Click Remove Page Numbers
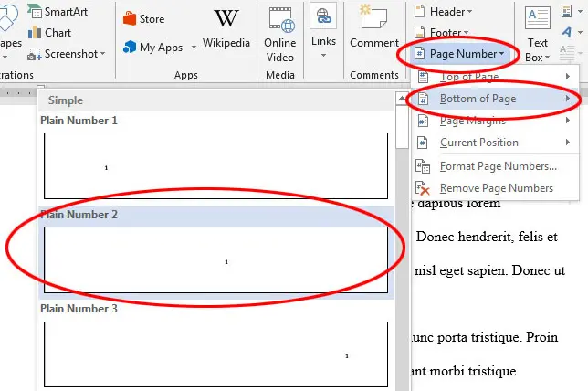This screenshot has width=588, height=391. point(496,188)
